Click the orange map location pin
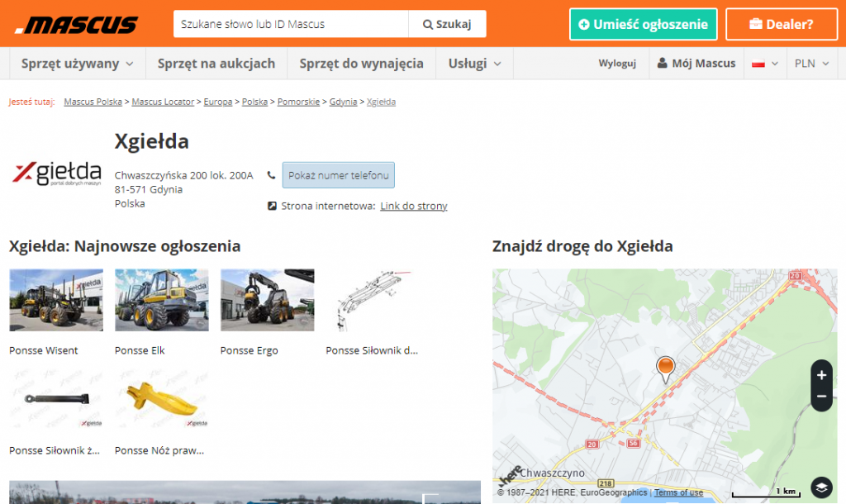The image size is (846, 504). click(666, 369)
